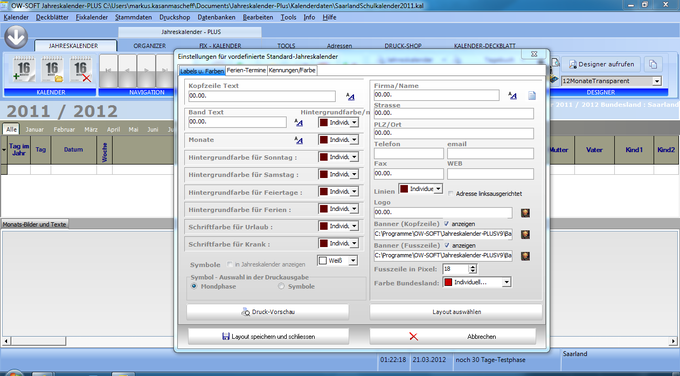
Task: Click the Strasse input field
Action: click(454, 114)
